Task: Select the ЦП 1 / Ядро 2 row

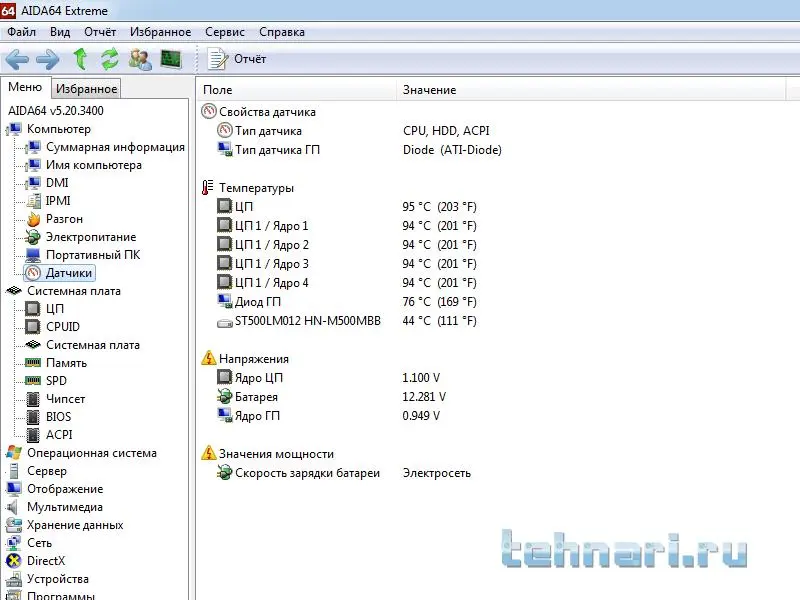Action: [347, 244]
